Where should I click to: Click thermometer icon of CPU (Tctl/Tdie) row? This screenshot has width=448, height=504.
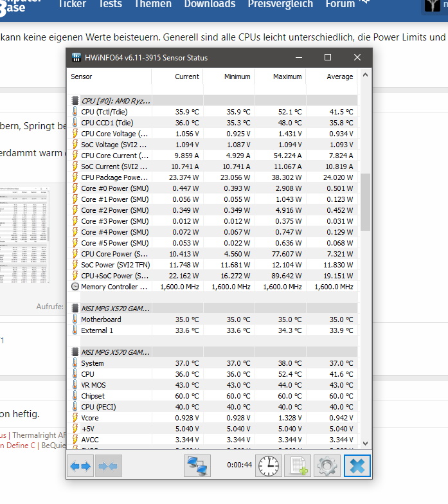(x=75, y=112)
